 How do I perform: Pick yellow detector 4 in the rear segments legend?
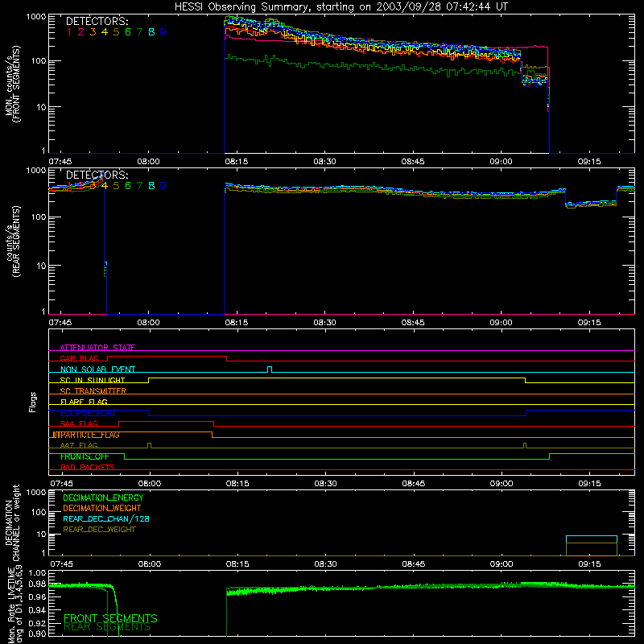(105, 186)
